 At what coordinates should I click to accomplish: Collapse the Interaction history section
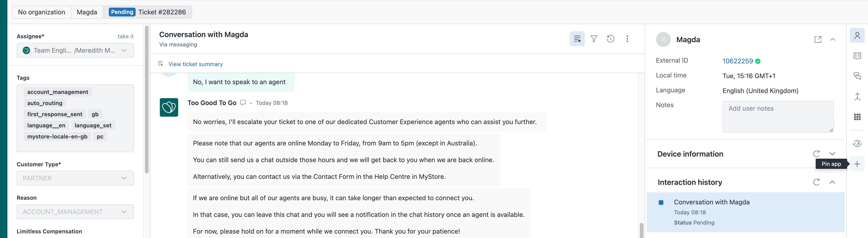832,182
